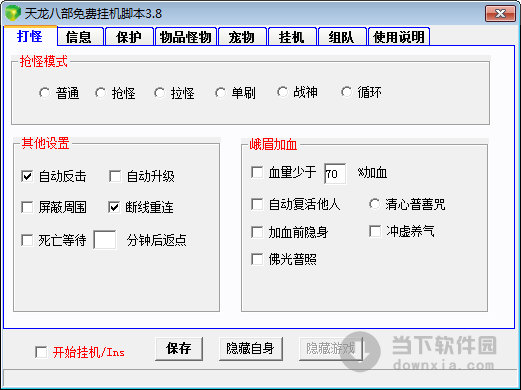Click the 隐藏游戏 button
521x390 pixels.
click(331, 349)
